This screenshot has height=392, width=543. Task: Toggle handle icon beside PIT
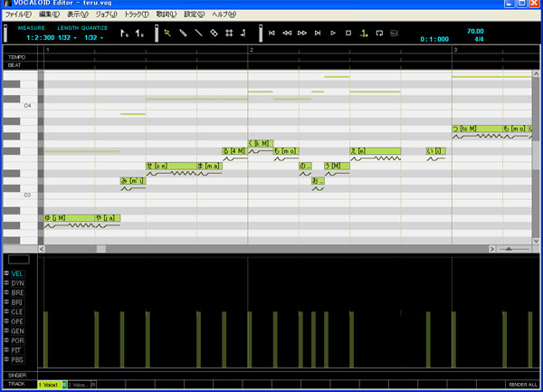(x=6, y=350)
